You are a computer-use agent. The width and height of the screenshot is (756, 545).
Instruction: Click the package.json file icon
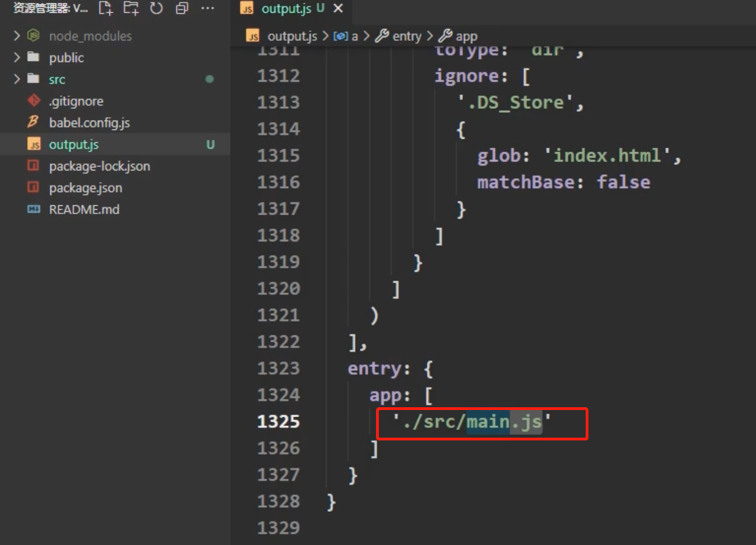coord(34,188)
